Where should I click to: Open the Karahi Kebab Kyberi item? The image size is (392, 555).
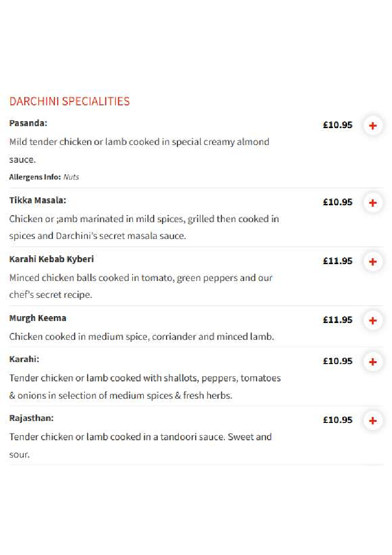coord(51,259)
